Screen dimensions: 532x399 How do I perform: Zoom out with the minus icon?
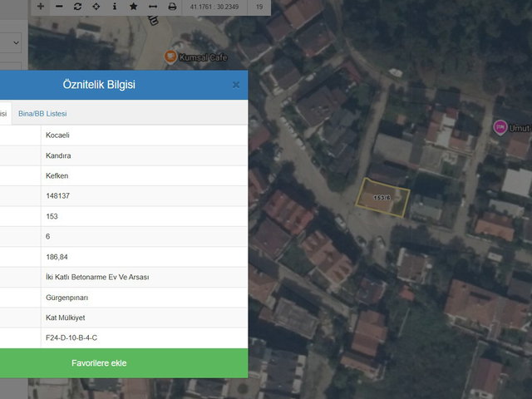pos(59,7)
